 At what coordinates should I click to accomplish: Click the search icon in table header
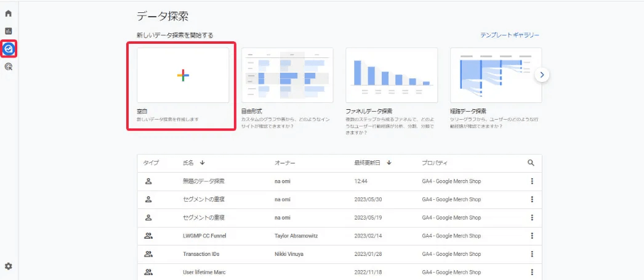click(x=531, y=163)
